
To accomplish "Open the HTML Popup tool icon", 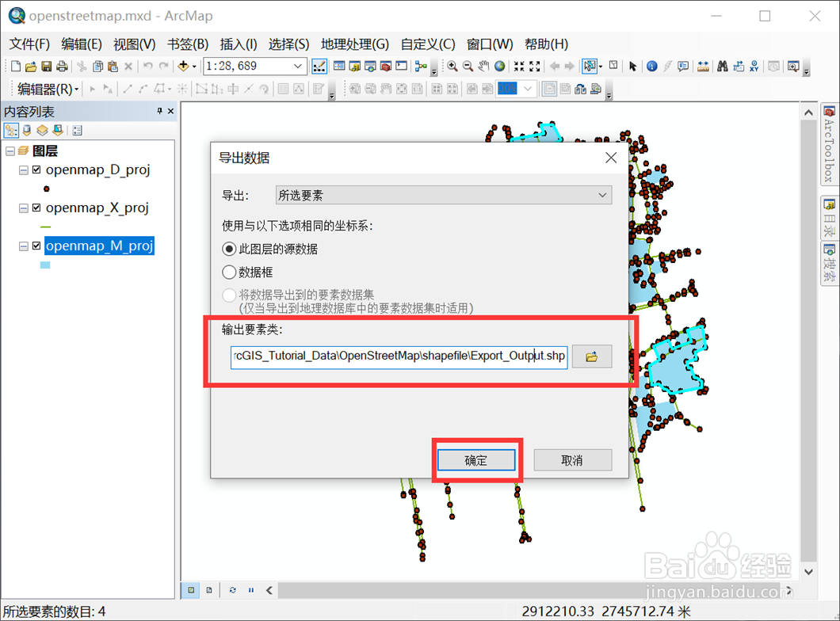I will coord(683,66).
